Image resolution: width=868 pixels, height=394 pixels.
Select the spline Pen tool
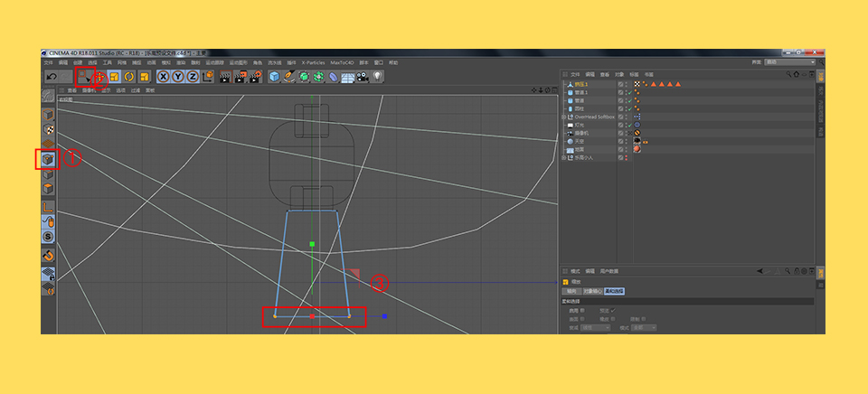pos(288,77)
